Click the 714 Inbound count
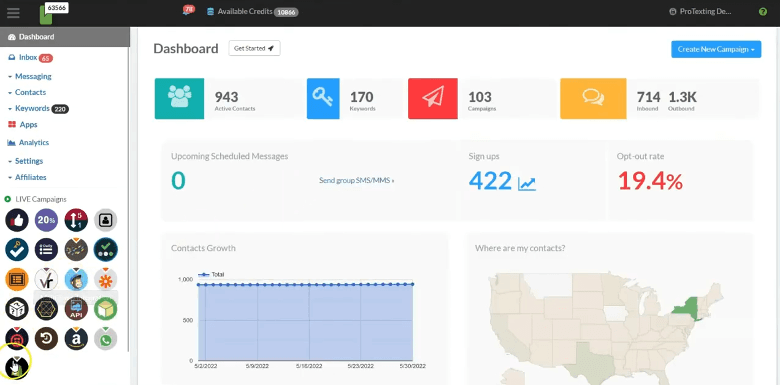This screenshot has width=780, height=385. click(x=649, y=96)
